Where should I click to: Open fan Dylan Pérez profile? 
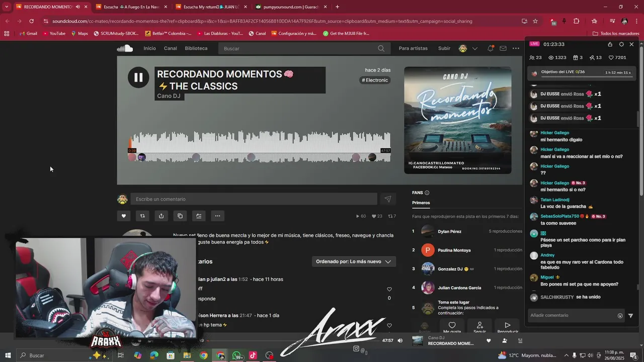[x=449, y=231]
